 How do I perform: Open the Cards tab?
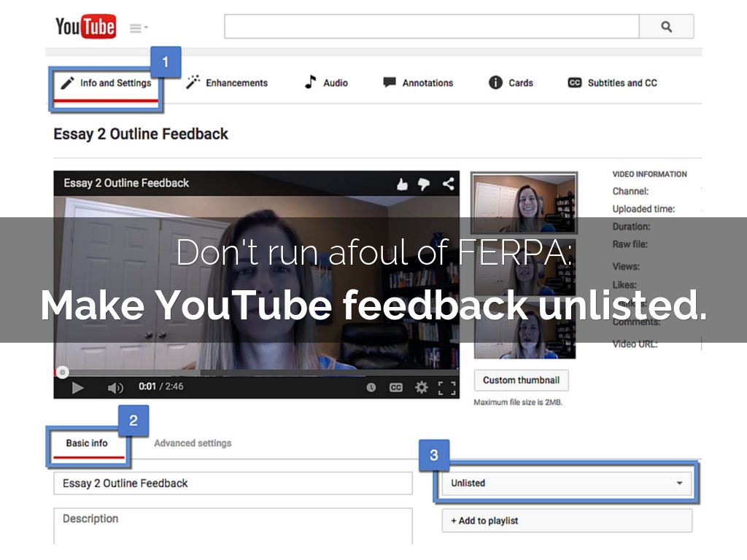[511, 83]
